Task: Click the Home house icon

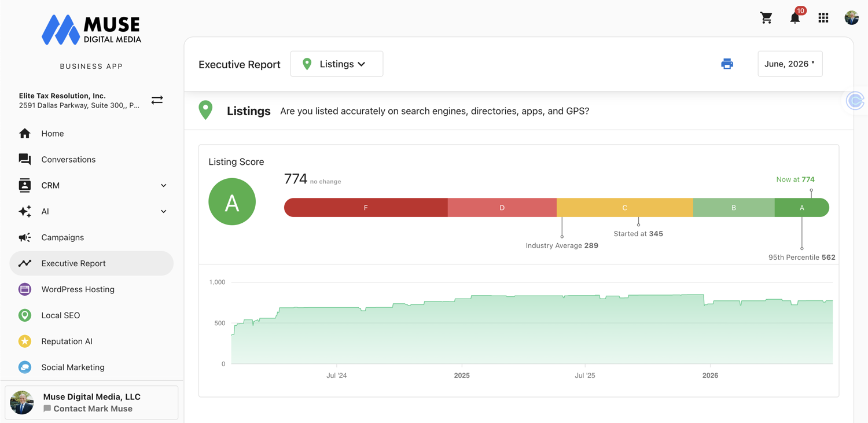Action: pyautogui.click(x=25, y=134)
